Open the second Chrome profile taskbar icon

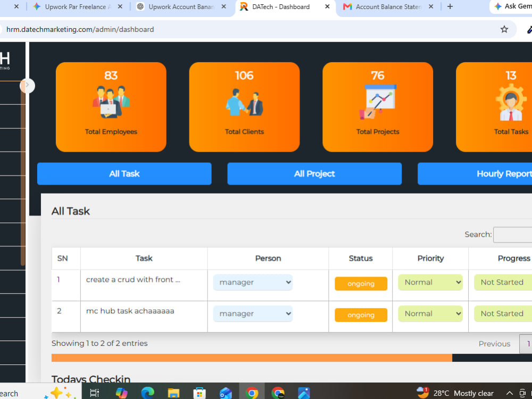(278, 393)
